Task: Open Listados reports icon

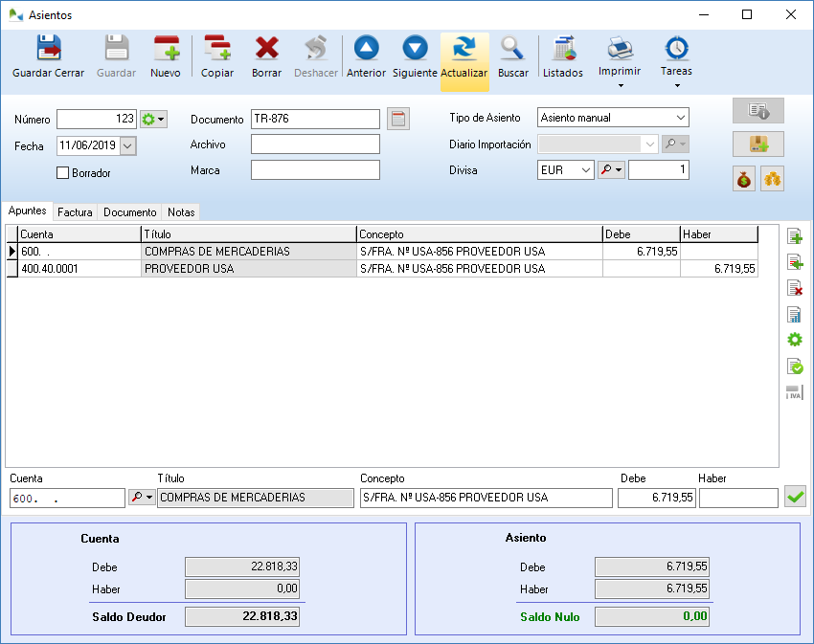Action: 563,57
